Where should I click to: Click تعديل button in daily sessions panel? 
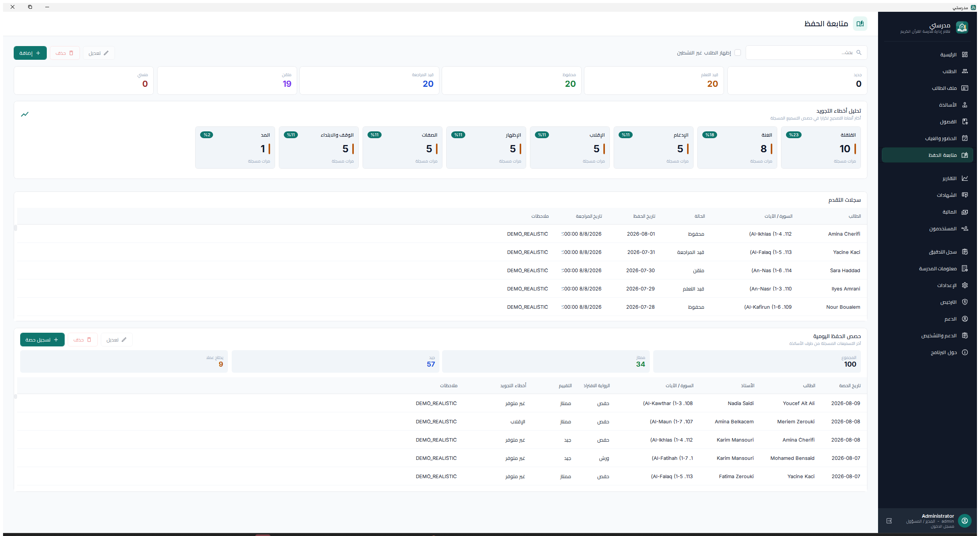tap(116, 340)
